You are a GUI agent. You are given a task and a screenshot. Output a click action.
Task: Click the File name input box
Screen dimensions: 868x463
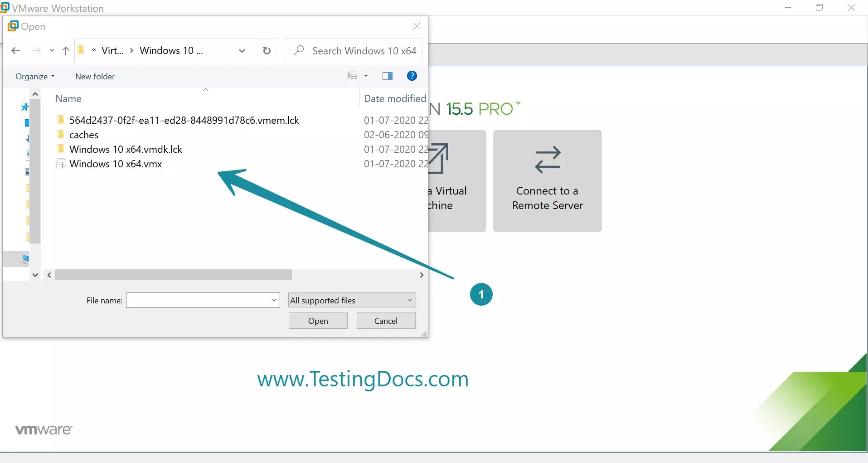click(x=198, y=300)
